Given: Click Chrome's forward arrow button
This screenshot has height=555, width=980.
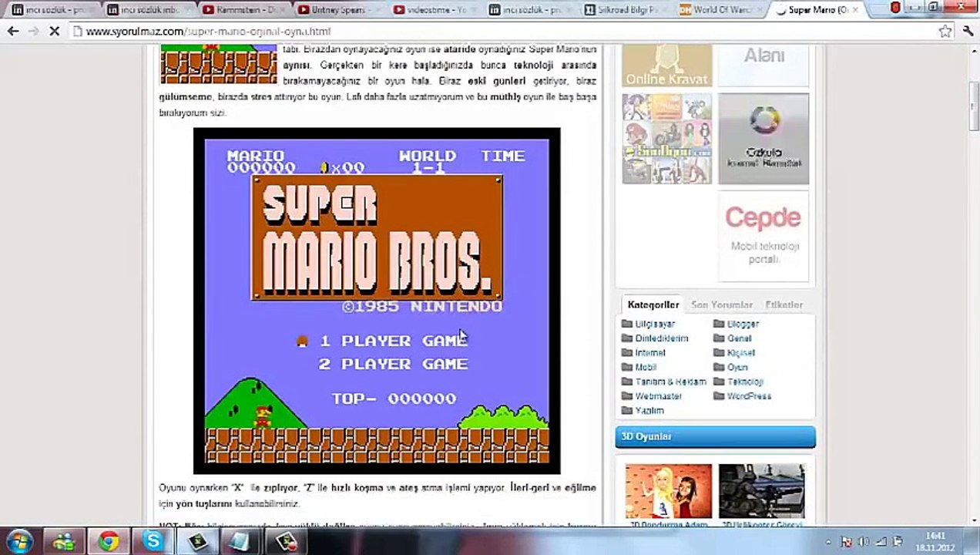Looking at the screenshot, I should [33, 32].
